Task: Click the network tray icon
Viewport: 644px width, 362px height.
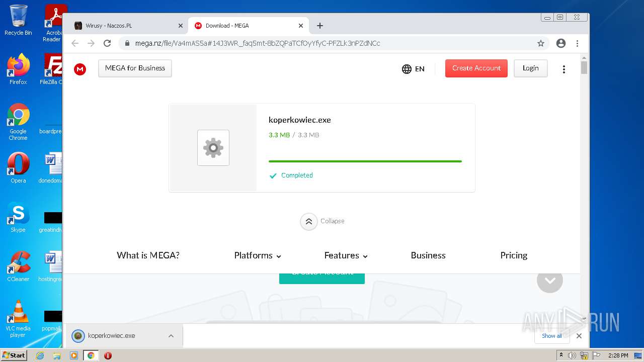Action: (584, 355)
